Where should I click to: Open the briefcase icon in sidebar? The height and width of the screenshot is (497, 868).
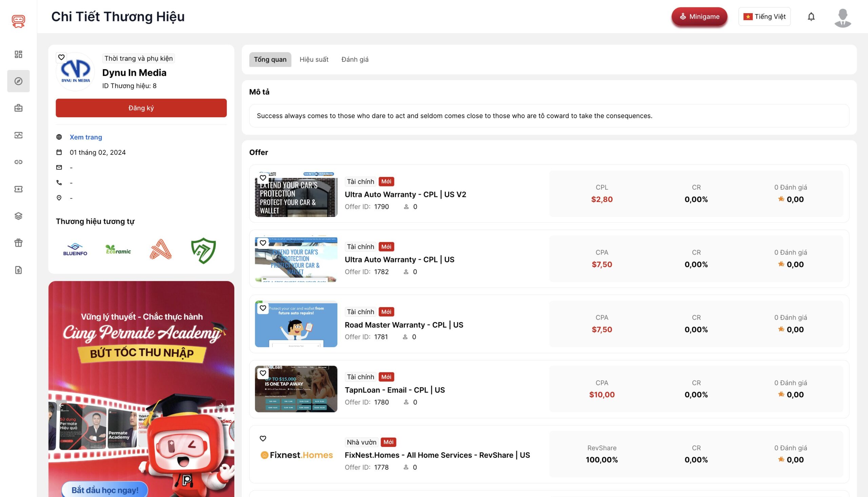point(18,108)
